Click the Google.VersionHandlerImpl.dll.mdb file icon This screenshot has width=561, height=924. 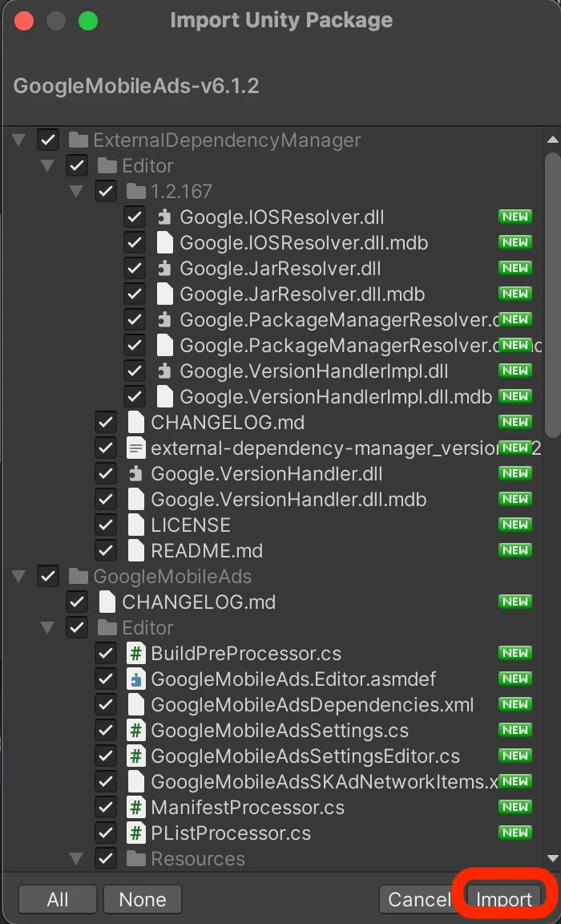click(x=165, y=396)
